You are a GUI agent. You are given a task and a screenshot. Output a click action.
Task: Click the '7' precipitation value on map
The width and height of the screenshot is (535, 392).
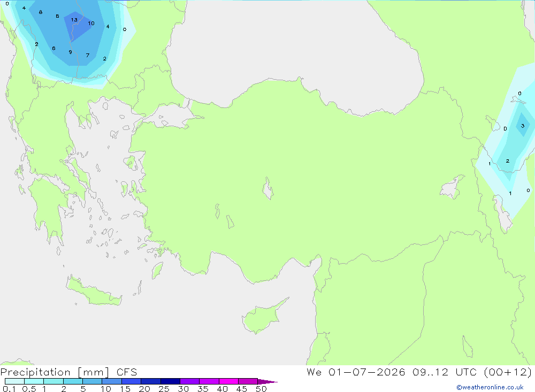[88, 55]
